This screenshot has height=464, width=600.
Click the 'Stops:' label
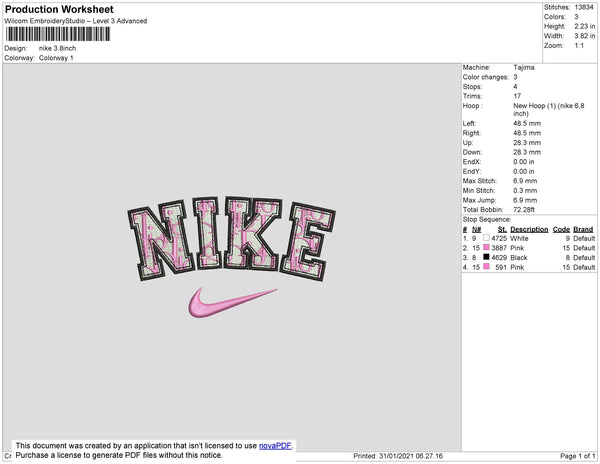472,87
